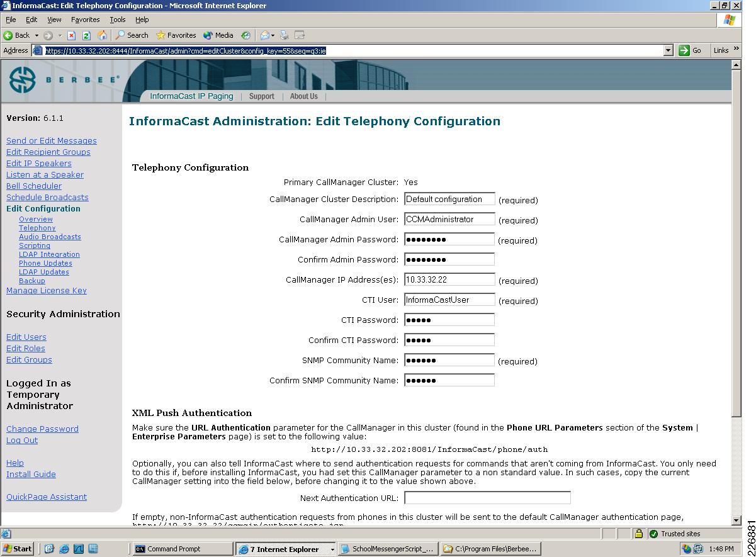
Task: Click the first quick launch icon next to Start
Action: [x=49, y=549]
